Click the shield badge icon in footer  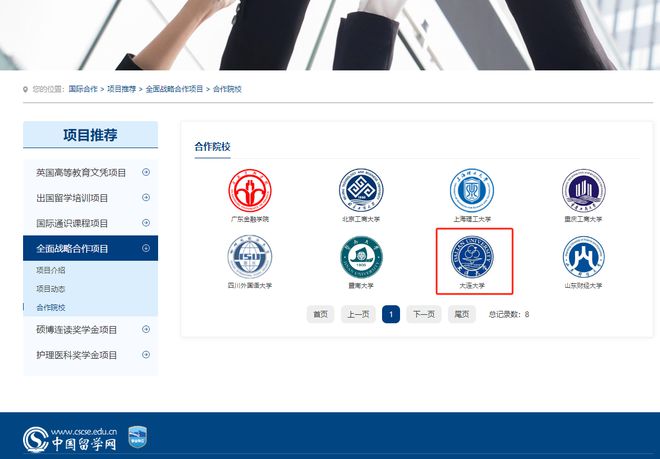click(137, 437)
